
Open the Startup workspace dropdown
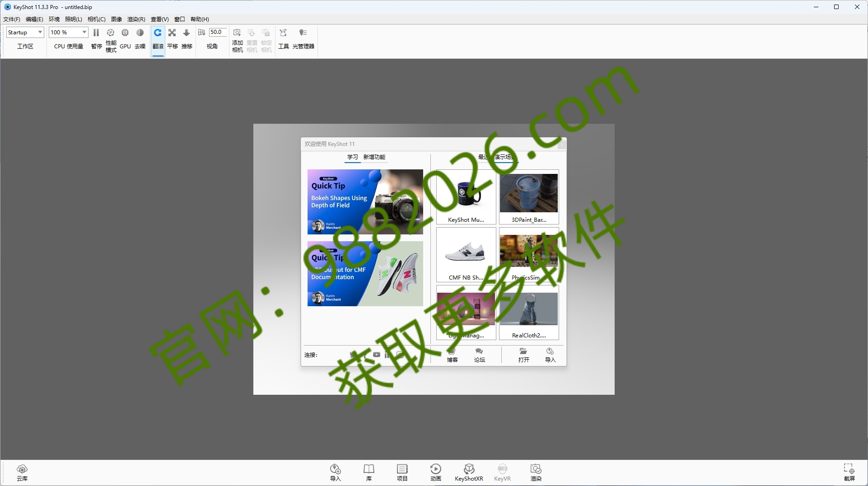(25, 32)
